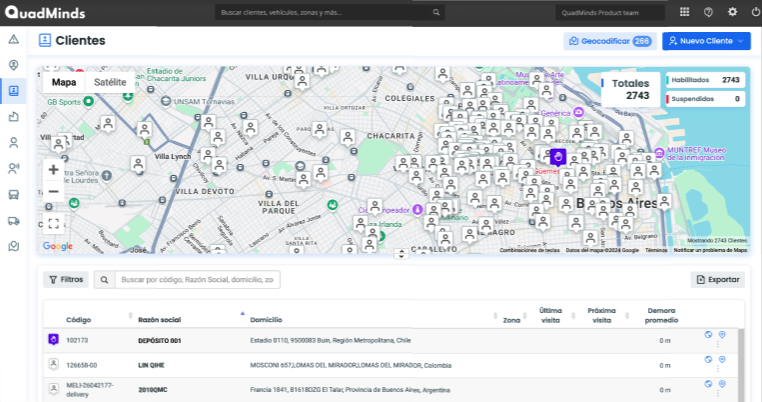Open the alerts triangle sidebar icon
The height and width of the screenshot is (402, 762).
click(x=14, y=39)
